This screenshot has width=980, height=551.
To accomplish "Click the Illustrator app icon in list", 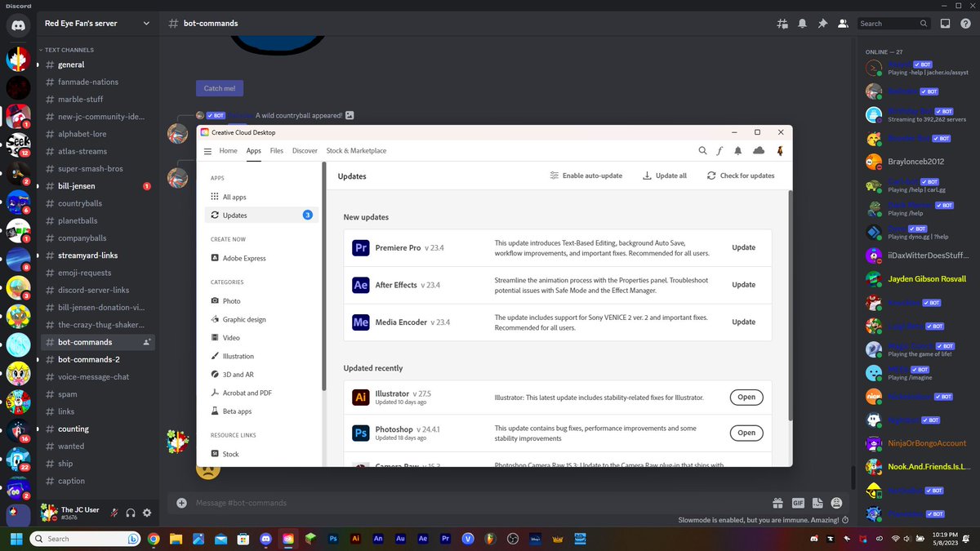I will tap(361, 398).
